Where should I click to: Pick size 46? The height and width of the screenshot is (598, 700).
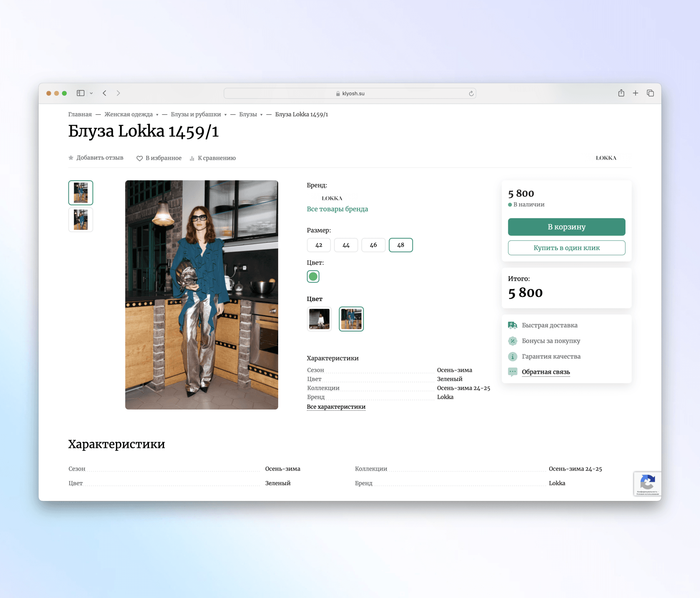[373, 245]
